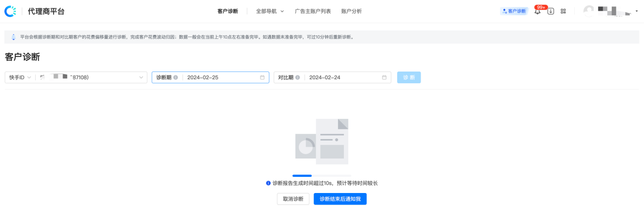Switch to 客户诊断 nav tab
The image size is (644, 208).
(x=228, y=11)
